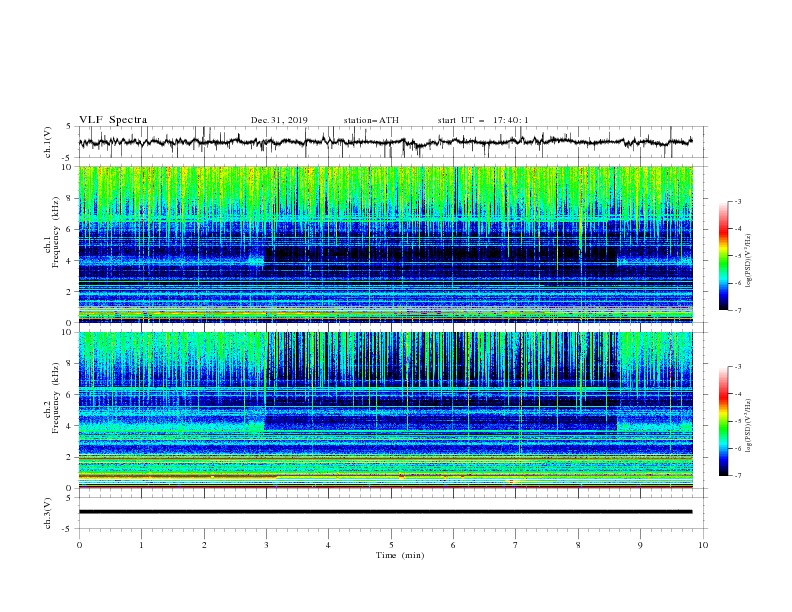Click the "-3" tick on upper colorbar
This screenshot has width=792, height=612.
coord(737,201)
